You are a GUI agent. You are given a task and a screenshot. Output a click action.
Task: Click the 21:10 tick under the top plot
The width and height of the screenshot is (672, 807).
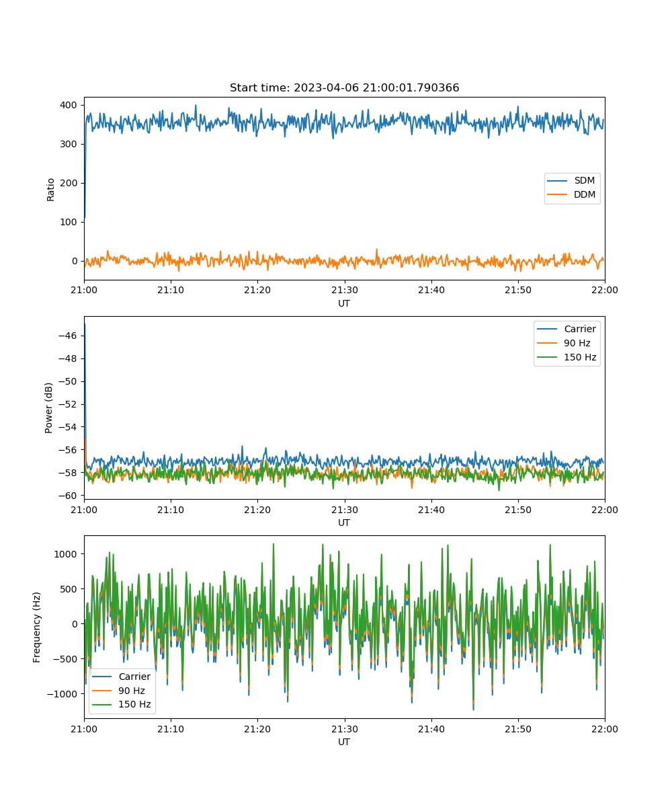(171, 290)
